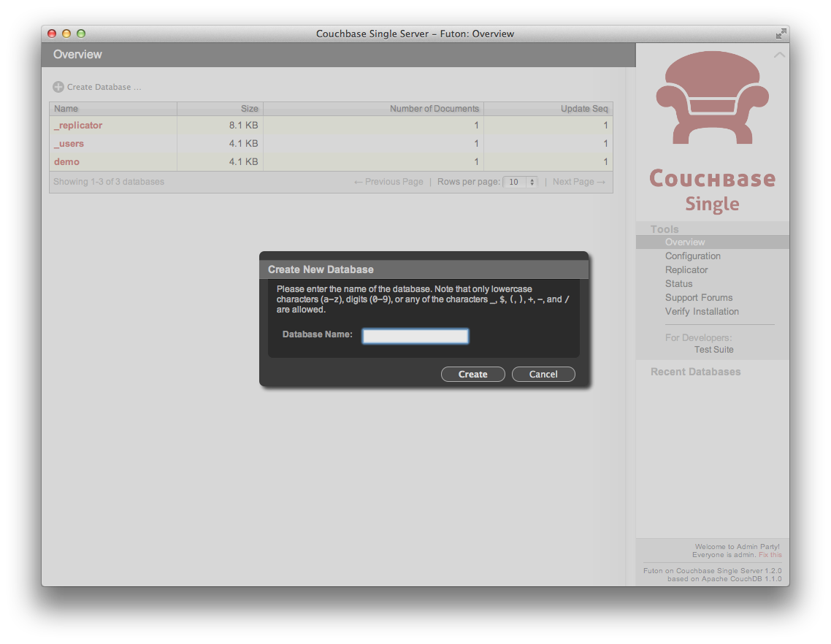Open the demo database
Viewport: 831px width, 644px height.
[66, 161]
